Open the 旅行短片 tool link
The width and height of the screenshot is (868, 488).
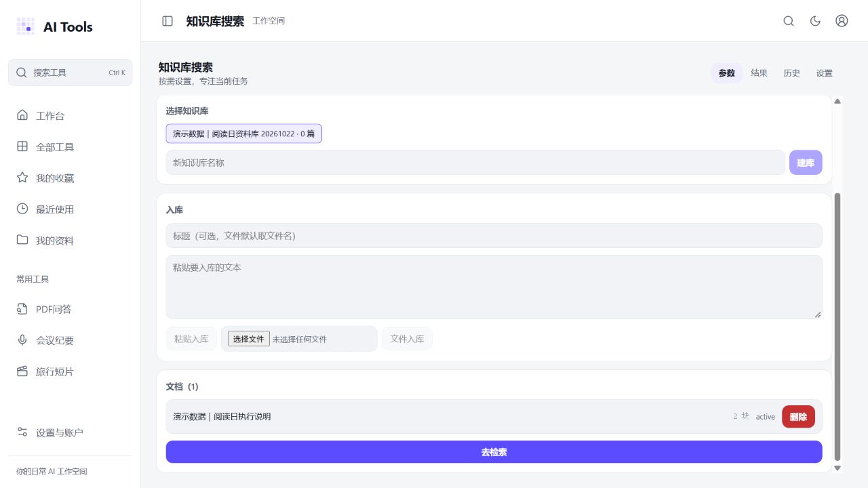71,372
